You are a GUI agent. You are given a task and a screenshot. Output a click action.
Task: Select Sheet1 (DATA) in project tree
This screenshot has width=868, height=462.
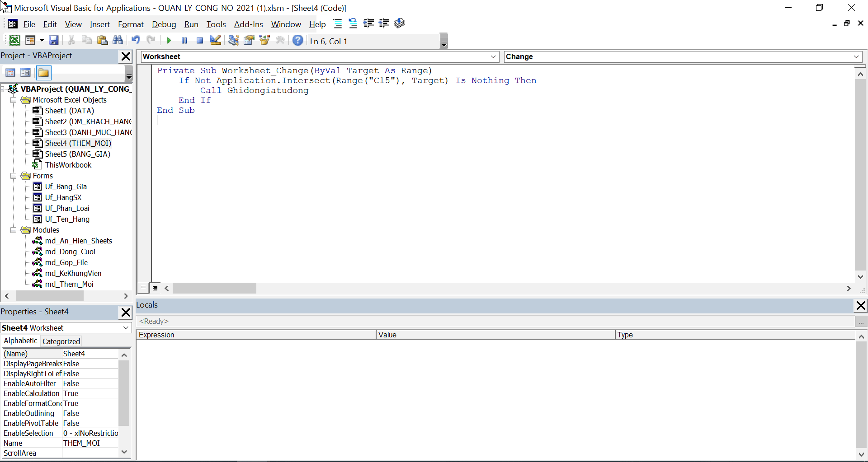point(70,111)
